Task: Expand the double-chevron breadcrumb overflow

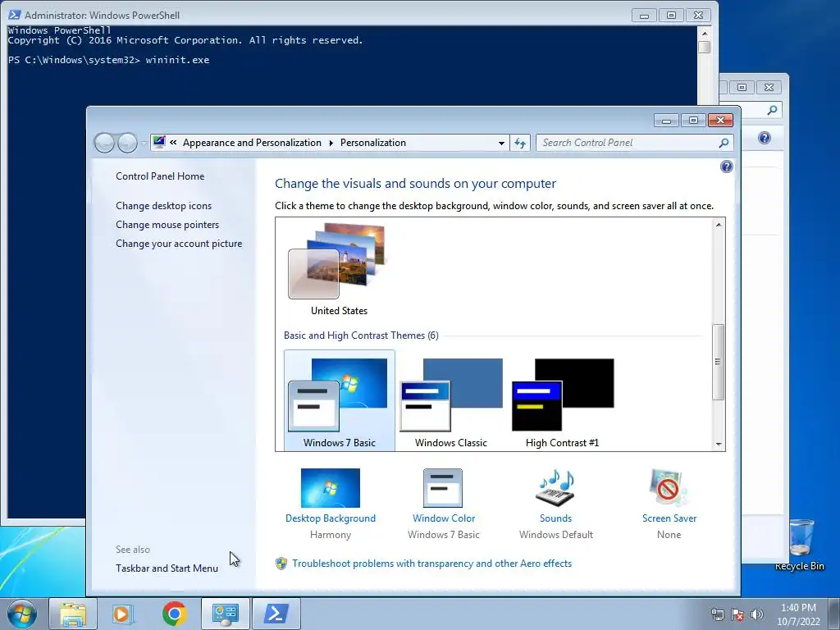Action: click(x=173, y=143)
